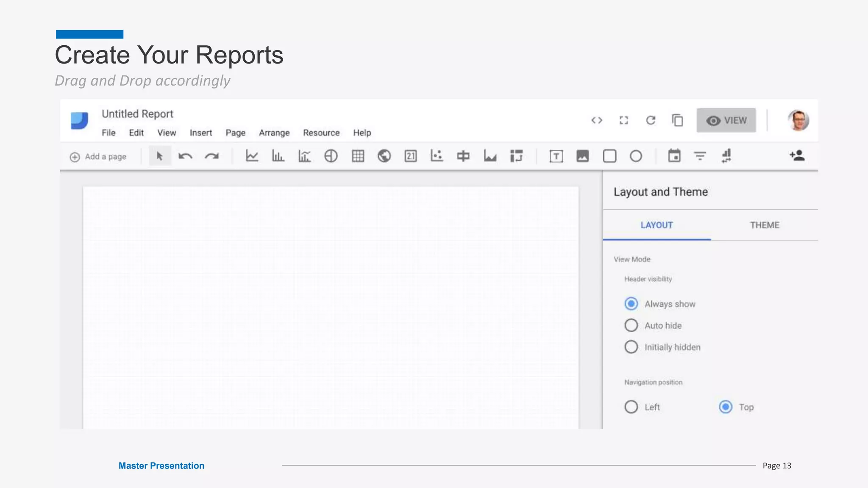Insert a geo map
The width and height of the screenshot is (868, 488).
tap(384, 156)
